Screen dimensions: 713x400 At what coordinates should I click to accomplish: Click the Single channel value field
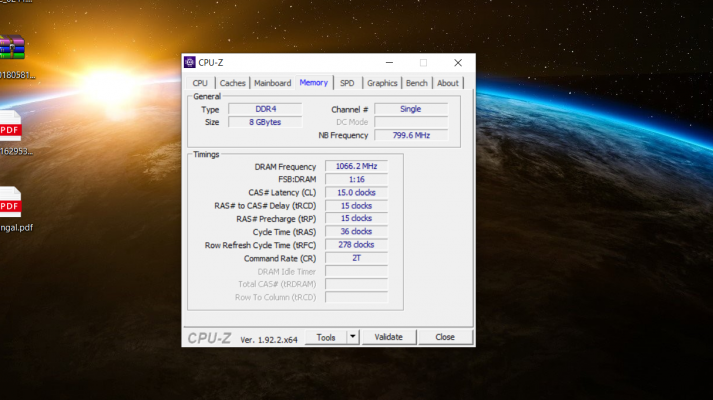pyautogui.click(x=411, y=109)
